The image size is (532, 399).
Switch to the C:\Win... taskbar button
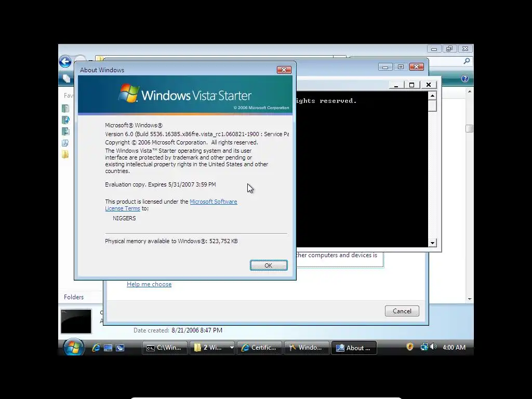click(165, 348)
